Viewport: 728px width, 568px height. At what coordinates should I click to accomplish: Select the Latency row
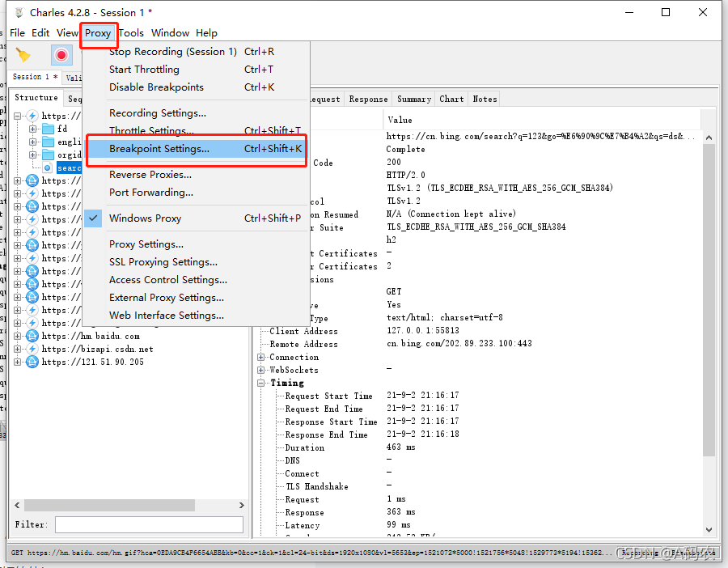coord(478,525)
